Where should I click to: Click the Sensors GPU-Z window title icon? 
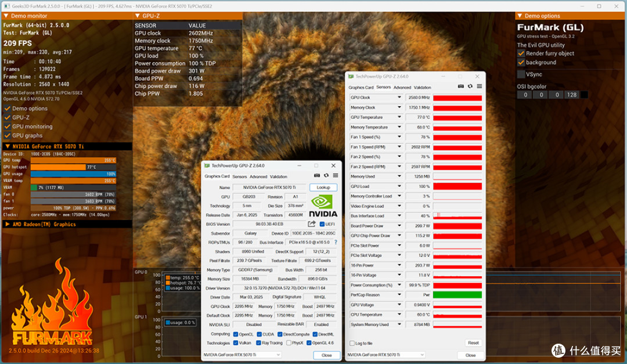351,77
